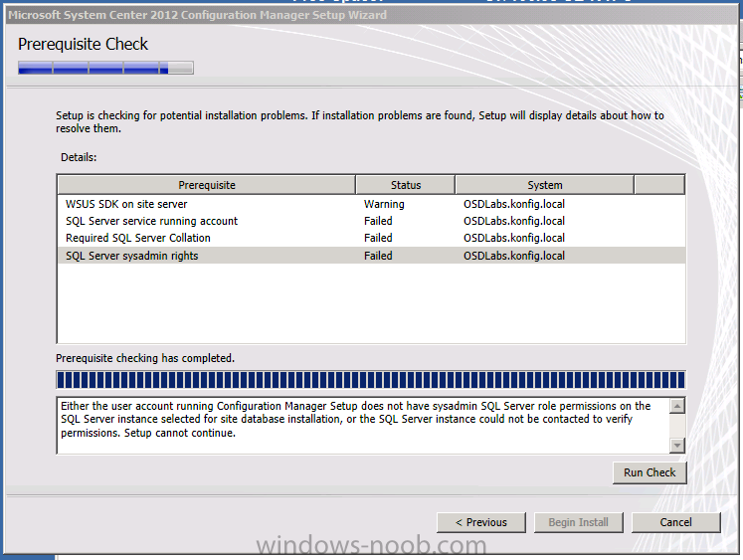This screenshot has width=743, height=560.
Task: Sort by the Status column header
Action: click(x=406, y=185)
